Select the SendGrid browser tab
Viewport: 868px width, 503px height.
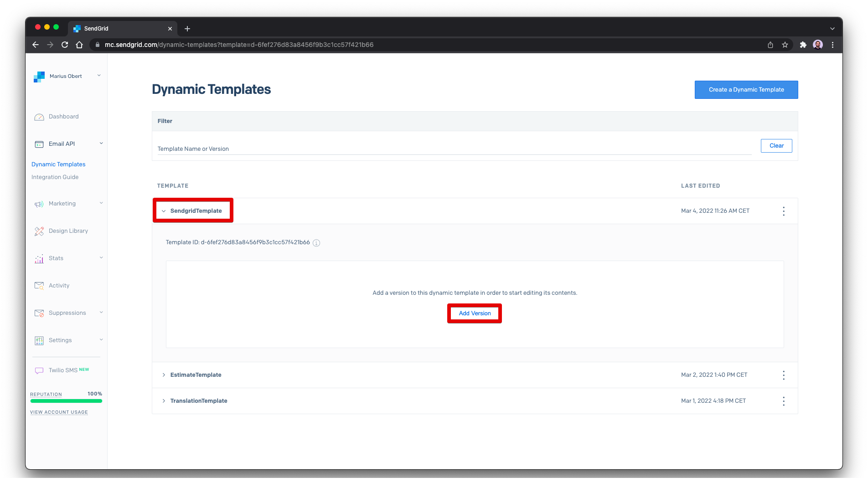tap(122, 29)
